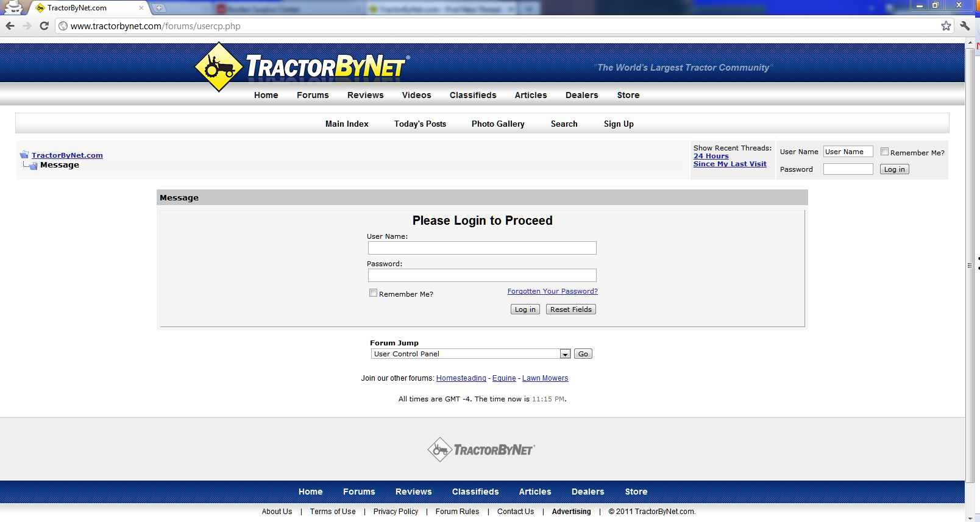Open Forums in the top navigation menu

coord(313,95)
